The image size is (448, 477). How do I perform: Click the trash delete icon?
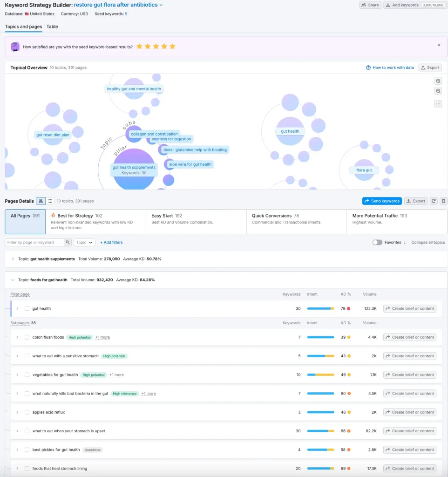pyautogui.click(x=443, y=201)
